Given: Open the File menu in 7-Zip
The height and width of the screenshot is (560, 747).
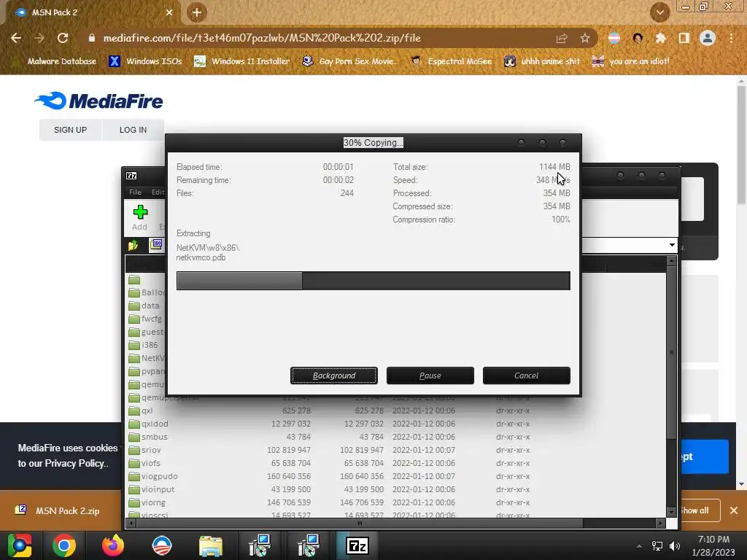Looking at the screenshot, I should [x=135, y=192].
